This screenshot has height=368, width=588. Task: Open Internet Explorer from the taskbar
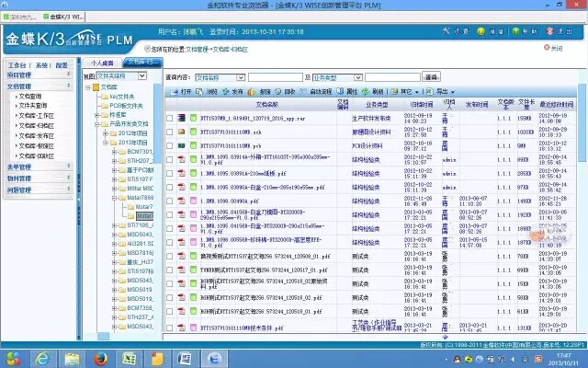[x=42, y=359]
